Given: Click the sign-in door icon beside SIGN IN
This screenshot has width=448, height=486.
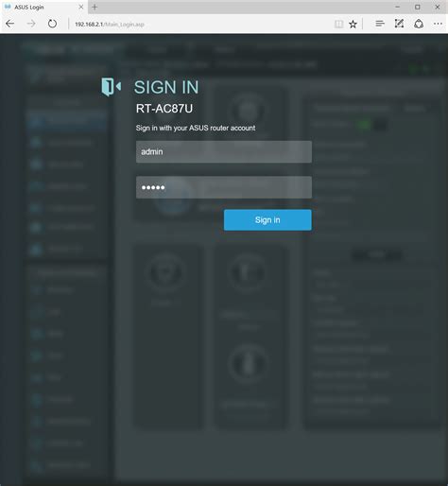Looking at the screenshot, I should tap(111, 87).
